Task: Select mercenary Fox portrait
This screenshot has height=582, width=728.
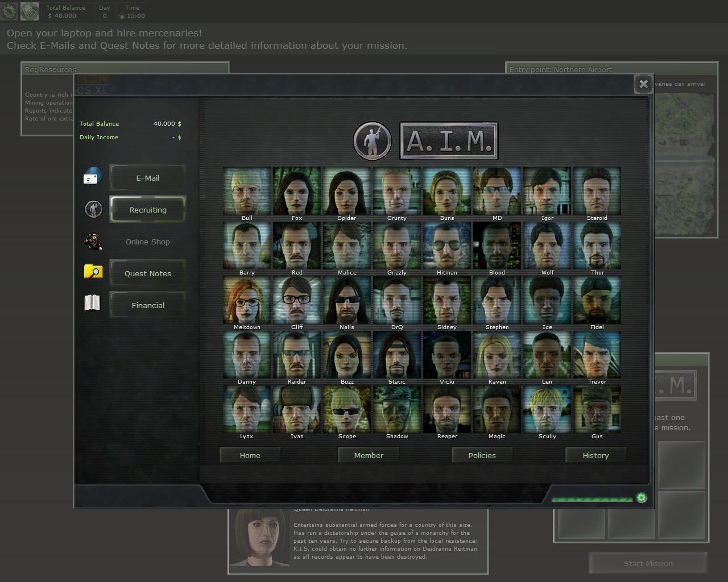Action: pos(297,191)
